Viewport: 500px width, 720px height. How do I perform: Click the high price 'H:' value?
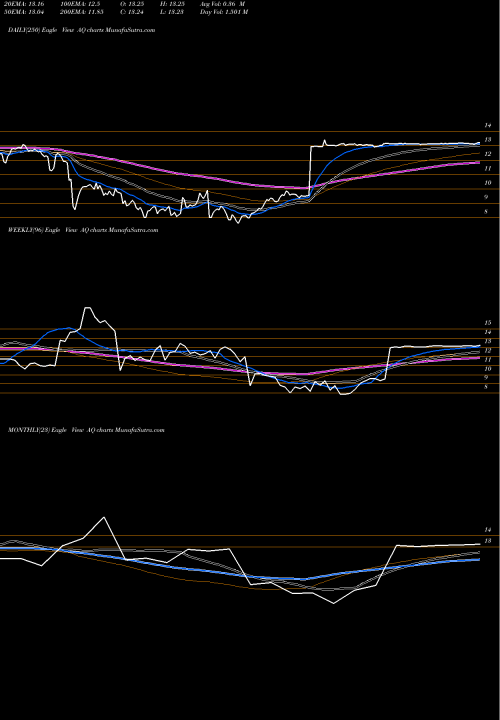coord(172,4)
